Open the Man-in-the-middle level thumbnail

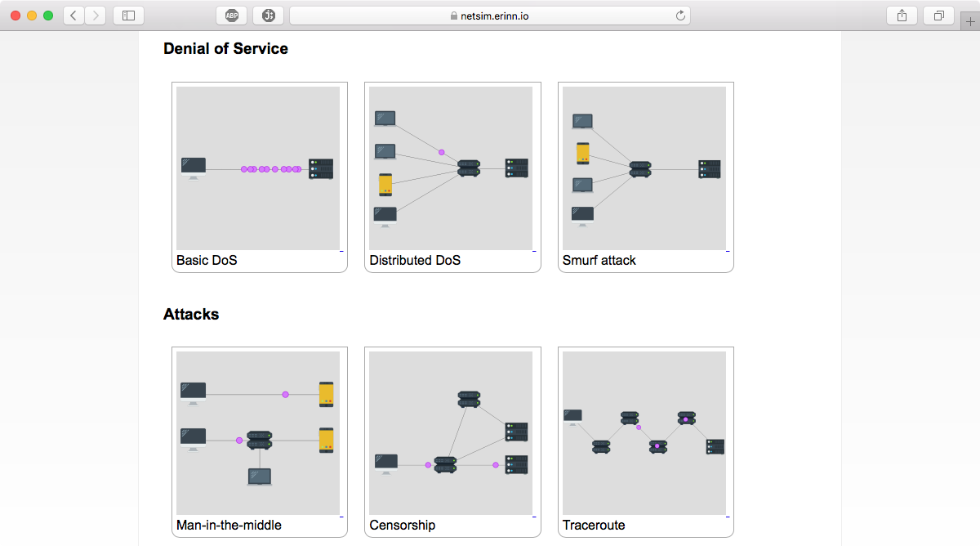[258, 433]
